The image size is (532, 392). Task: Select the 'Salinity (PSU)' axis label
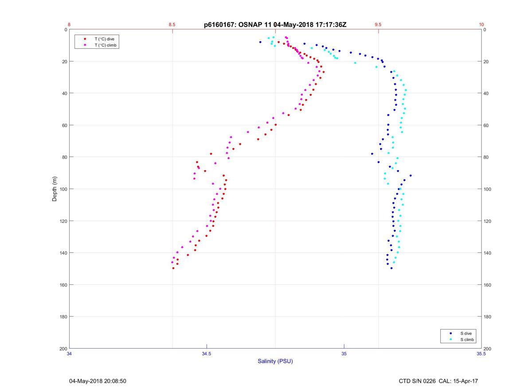(x=275, y=361)
